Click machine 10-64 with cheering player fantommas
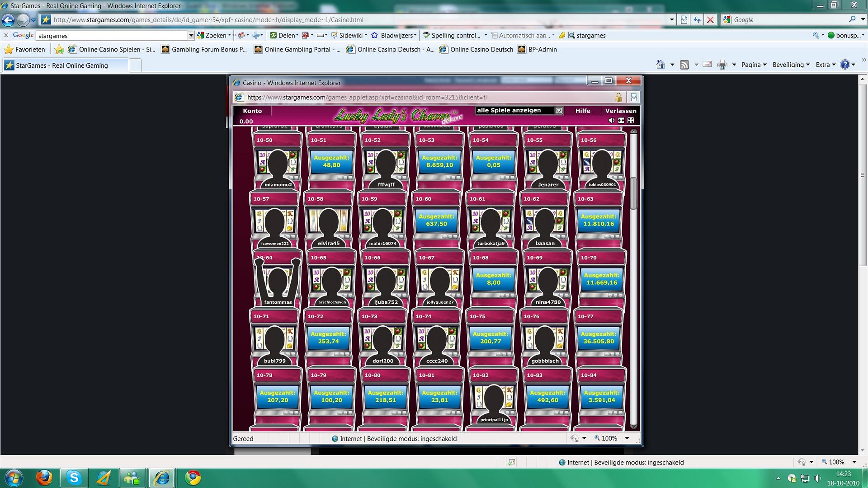The width and height of the screenshot is (868, 488). (x=278, y=279)
